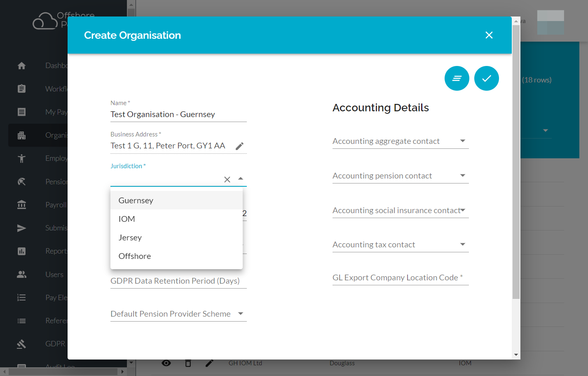This screenshot has width=588, height=376.
Task: Open the Pensions umbrella icon
Action: (22, 181)
